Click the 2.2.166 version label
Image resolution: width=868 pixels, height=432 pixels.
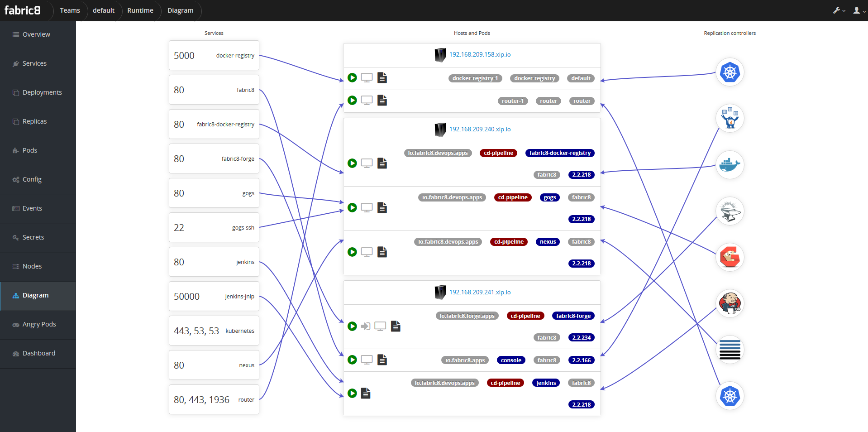(x=581, y=360)
